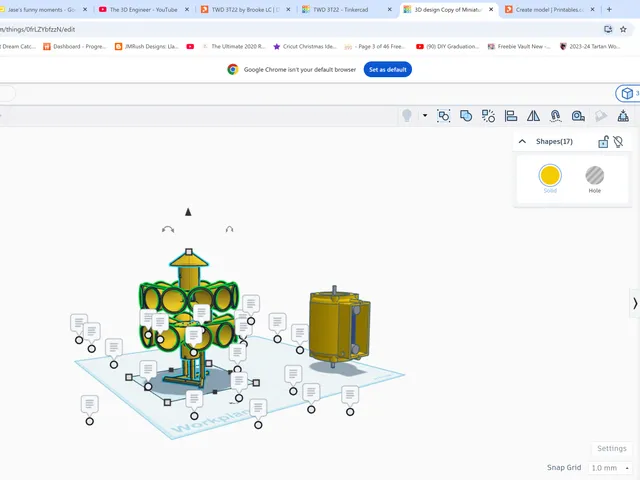Choose the Hole shape type
This screenshot has width=640, height=480.
(595, 180)
